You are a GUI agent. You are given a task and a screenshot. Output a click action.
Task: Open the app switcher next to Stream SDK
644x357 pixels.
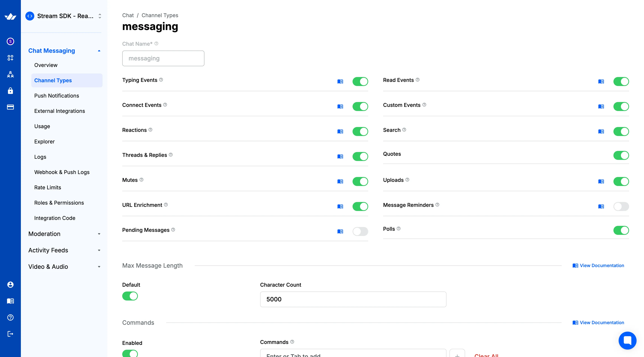point(99,16)
